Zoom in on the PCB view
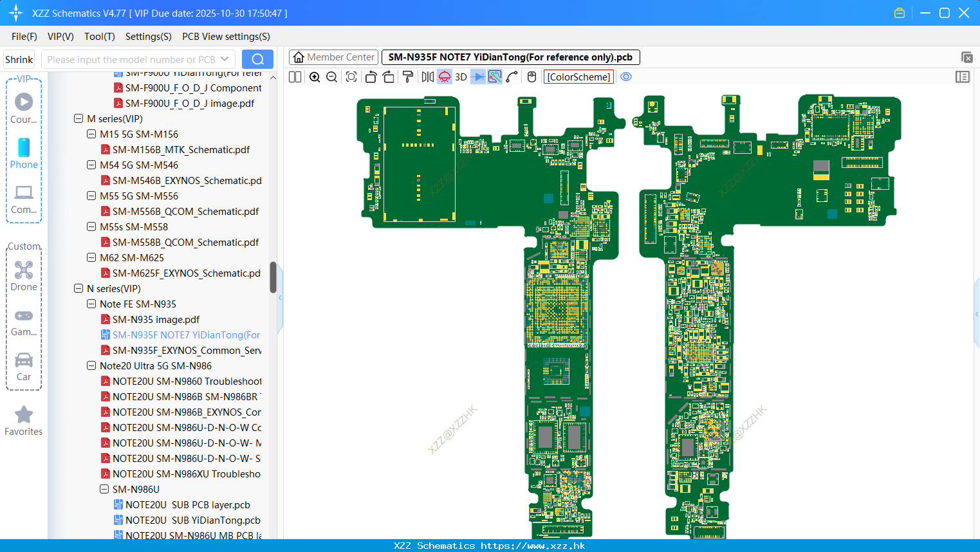This screenshot has height=552, width=980. point(315,77)
